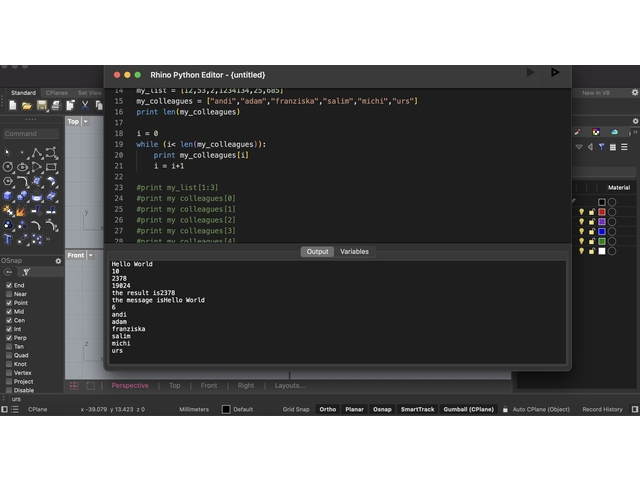Screen dimensions: 640x480
Task: Open a file with the folder icon
Action: (x=27, y=106)
